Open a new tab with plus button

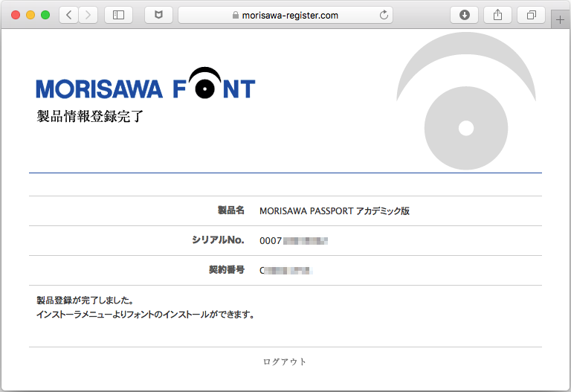click(561, 20)
